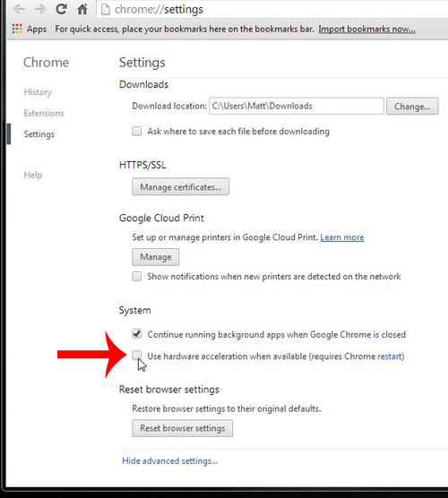Viewport: 448px width, 498px height.
Task: Open the Learn more link
Action: click(342, 237)
